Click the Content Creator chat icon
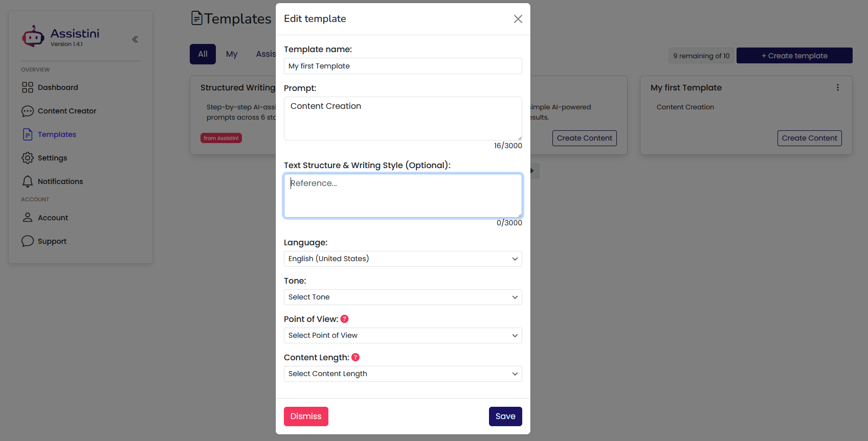The image size is (868, 441). (x=28, y=111)
